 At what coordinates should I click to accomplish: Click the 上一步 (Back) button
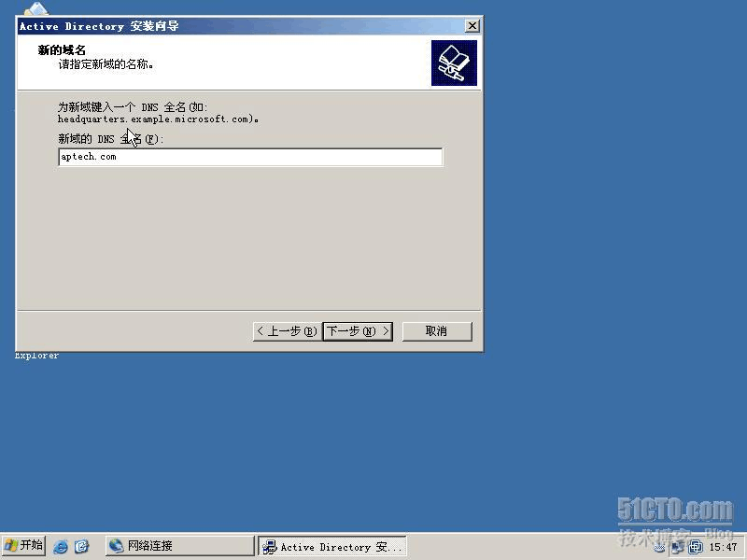click(286, 331)
